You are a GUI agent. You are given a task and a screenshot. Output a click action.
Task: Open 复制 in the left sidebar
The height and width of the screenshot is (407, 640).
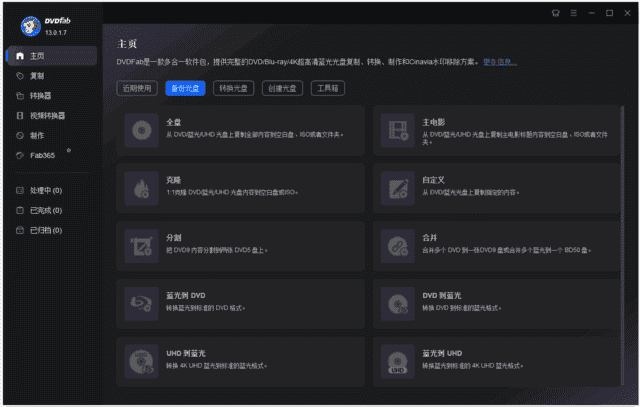[x=37, y=75]
